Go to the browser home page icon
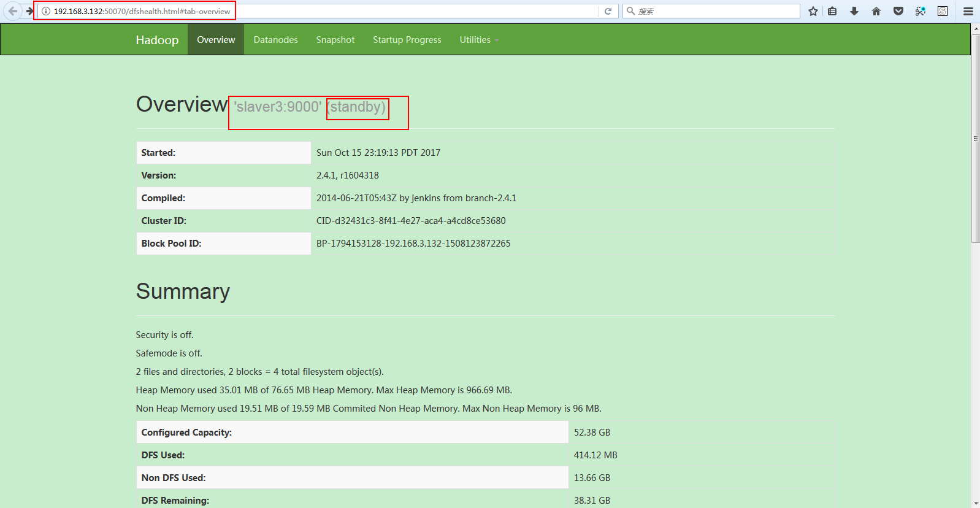 [876, 11]
